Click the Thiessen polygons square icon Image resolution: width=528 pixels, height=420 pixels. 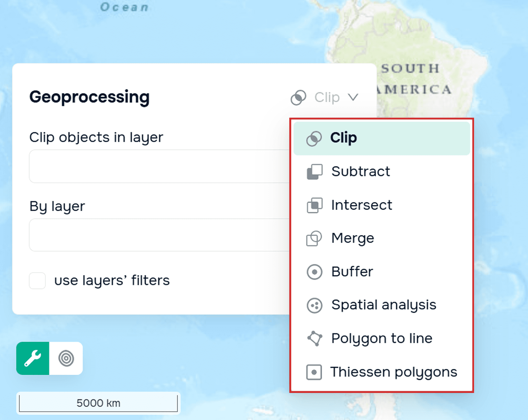pyautogui.click(x=314, y=372)
